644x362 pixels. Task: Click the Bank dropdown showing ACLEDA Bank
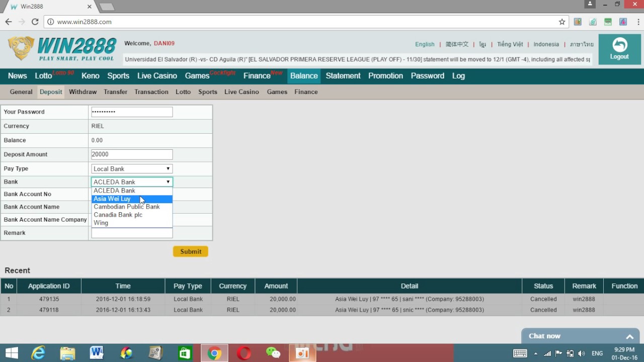click(132, 182)
